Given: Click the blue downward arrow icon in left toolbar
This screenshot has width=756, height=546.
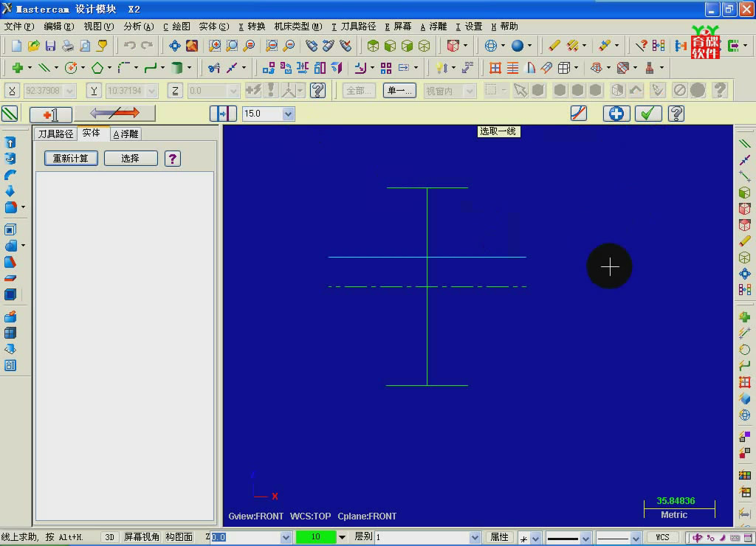Looking at the screenshot, I should pos(10,191).
